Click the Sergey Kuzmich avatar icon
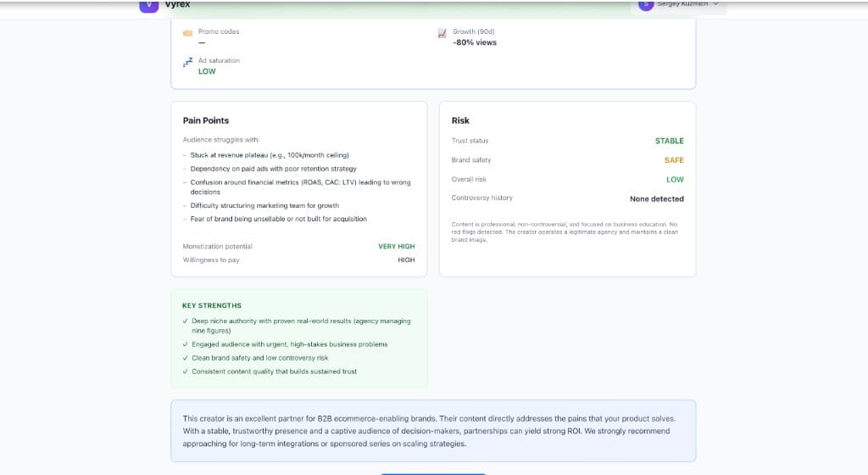The image size is (868, 475). pos(645,4)
